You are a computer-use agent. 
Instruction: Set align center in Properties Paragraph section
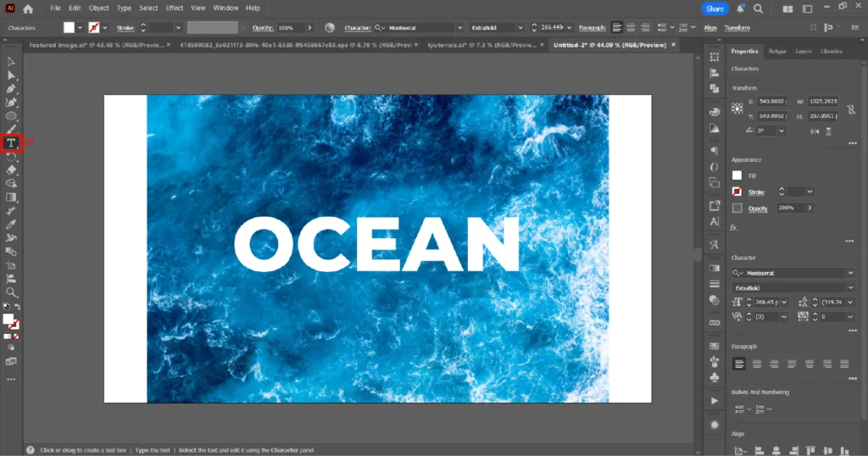757,364
